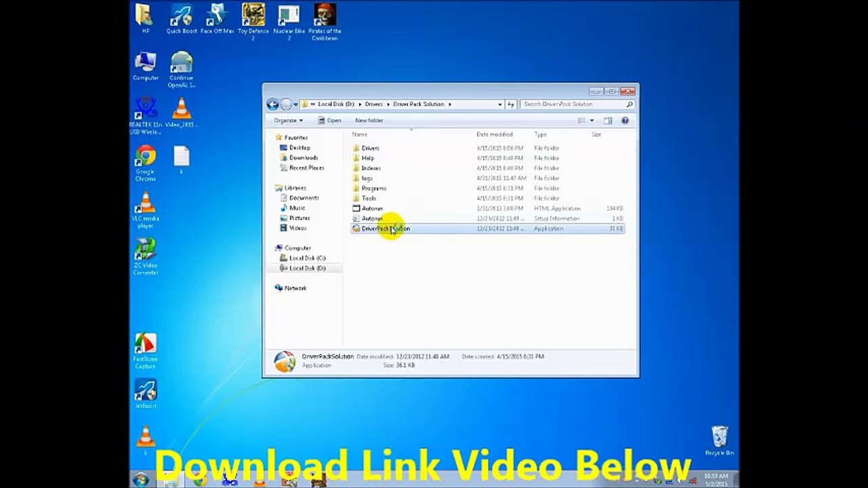Screen dimensions: 868x488
Task: Select Local Disk (D:) in navigation pane
Action: click(x=303, y=268)
